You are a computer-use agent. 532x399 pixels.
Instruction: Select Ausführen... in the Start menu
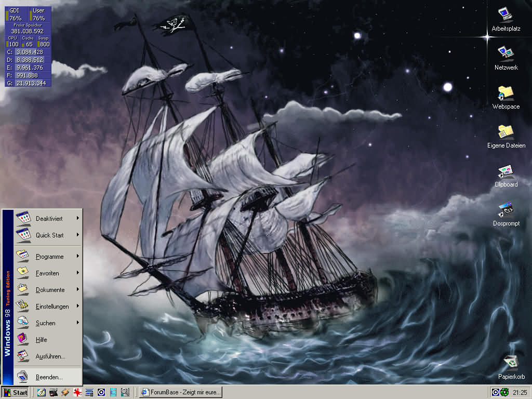pos(48,356)
